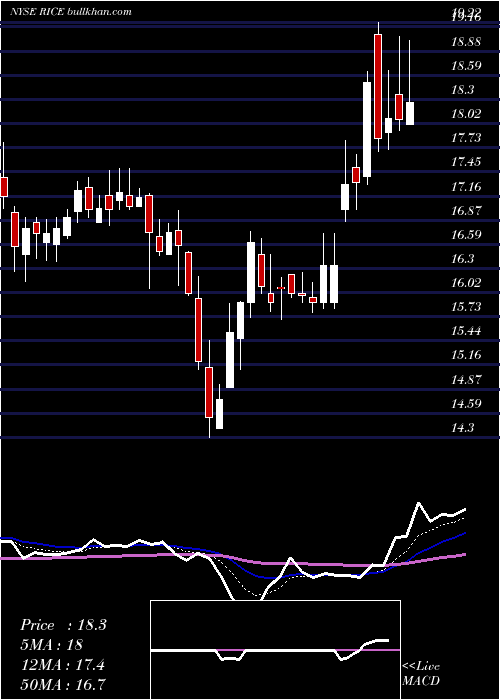Select the 14.87 price axis label

point(466,379)
